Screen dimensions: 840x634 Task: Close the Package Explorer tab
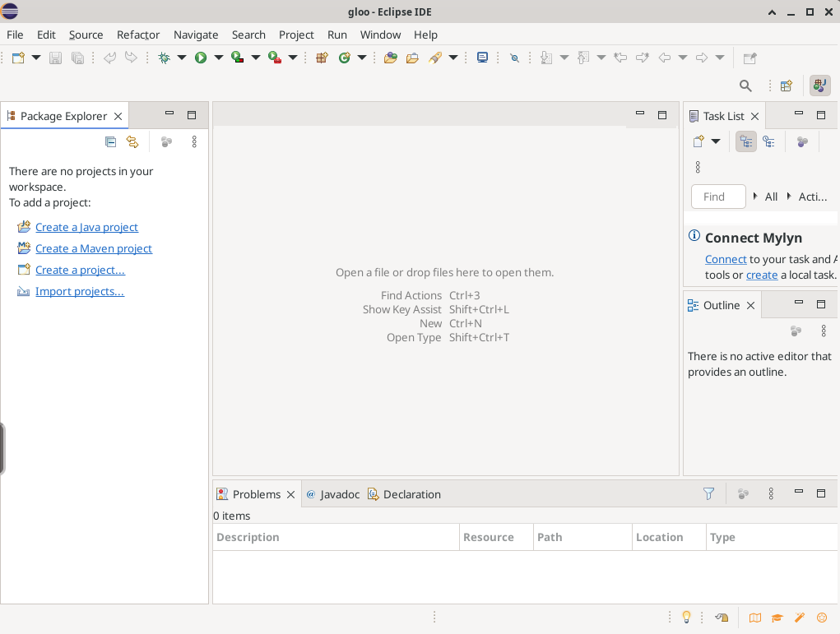click(118, 116)
